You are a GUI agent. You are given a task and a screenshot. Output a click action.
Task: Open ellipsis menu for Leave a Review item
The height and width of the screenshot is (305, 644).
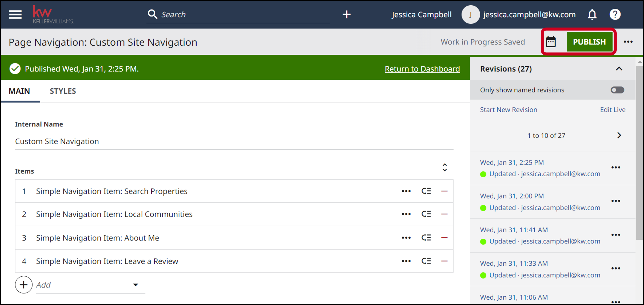coord(406,261)
